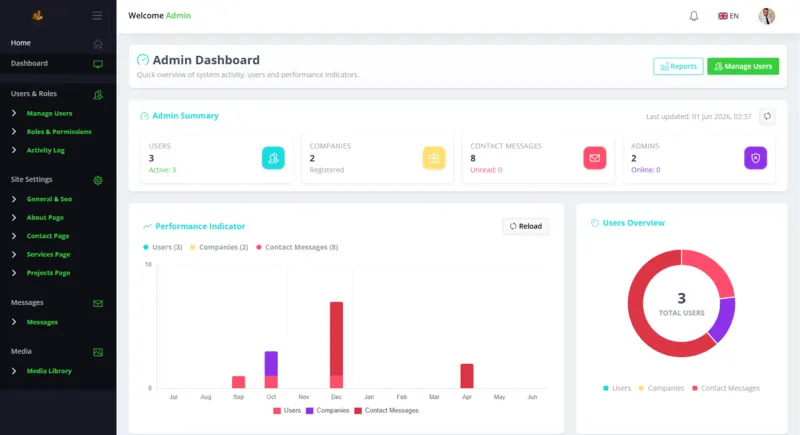Click the purple Admins shield icon
The image size is (800, 435).
point(755,158)
